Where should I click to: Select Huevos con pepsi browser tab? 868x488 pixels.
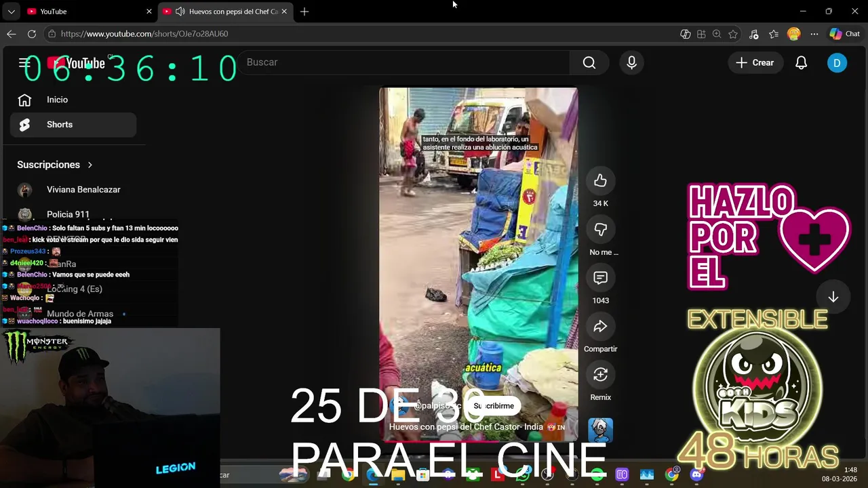tap(226, 12)
